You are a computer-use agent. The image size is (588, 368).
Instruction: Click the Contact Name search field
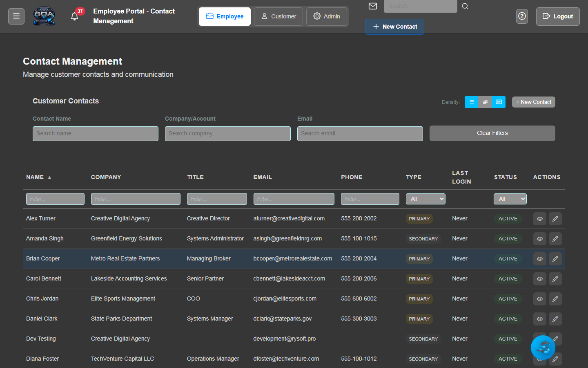tap(95, 133)
